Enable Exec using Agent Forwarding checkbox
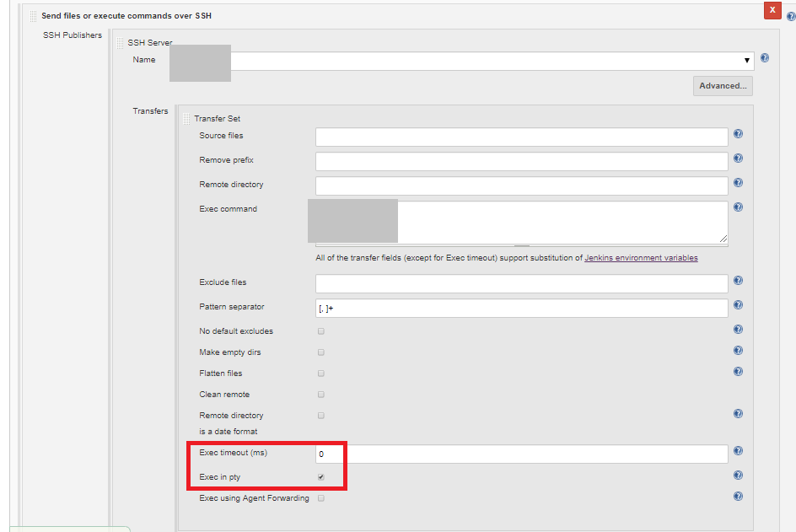Image resolution: width=796 pixels, height=532 pixels. pyautogui.click(x=320, y=498)
